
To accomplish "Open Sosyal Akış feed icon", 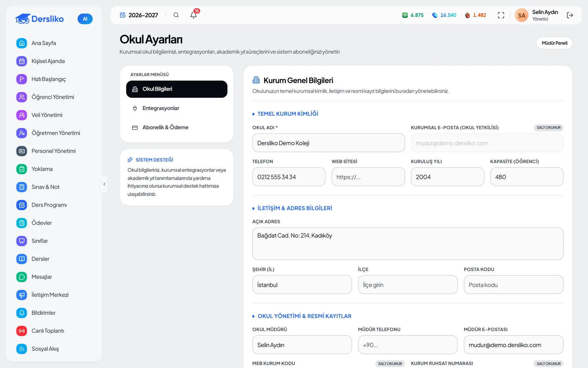I will click(22, 349).
